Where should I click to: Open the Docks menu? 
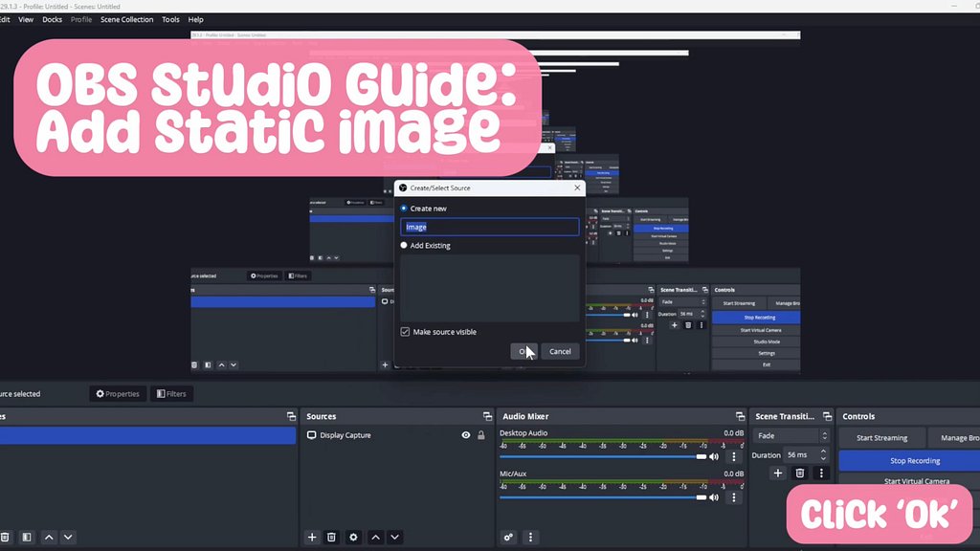click(53, 19)
